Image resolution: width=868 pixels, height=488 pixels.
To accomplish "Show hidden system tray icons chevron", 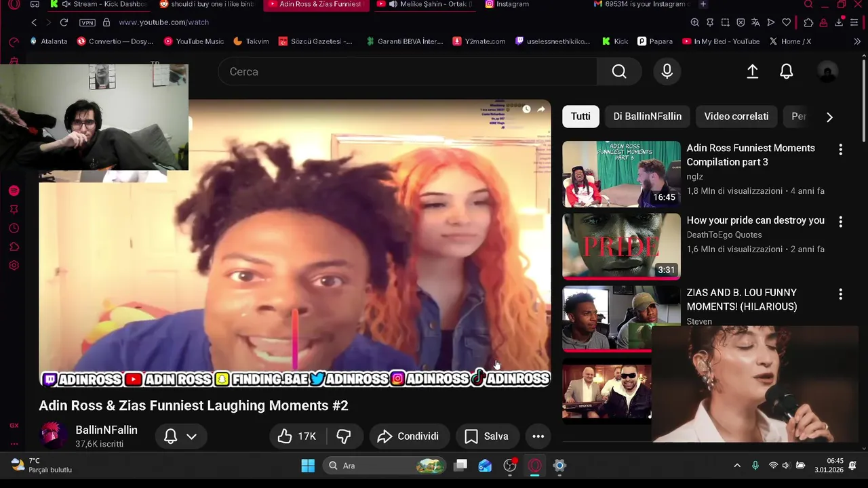I will click(x=737, y=466).
